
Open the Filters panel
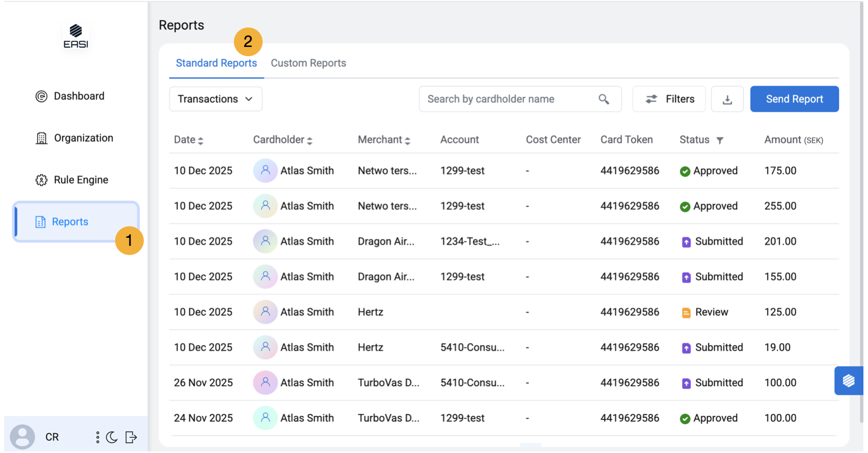[669, 99]
